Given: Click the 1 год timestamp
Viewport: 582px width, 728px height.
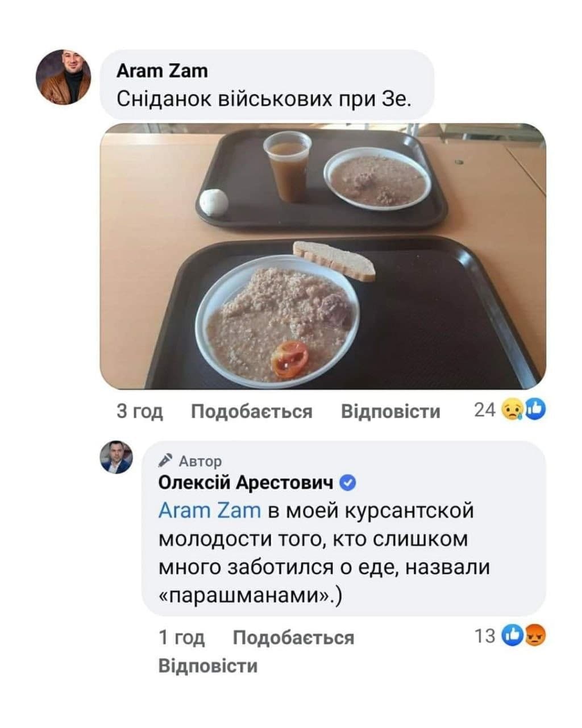Looking at the screenshot, I should [x=181, y=637].
